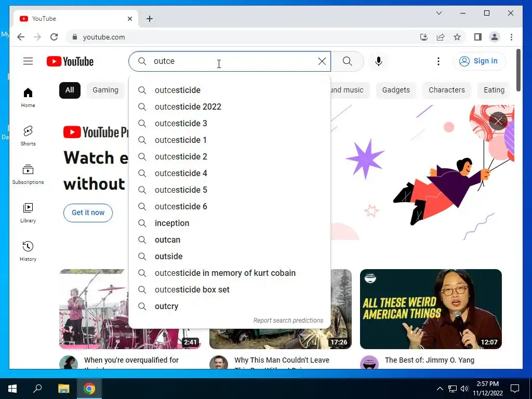Viewport: 532px width, 399px height.
Task: Open the Chrome profile avatar
Action: point(495,37)
